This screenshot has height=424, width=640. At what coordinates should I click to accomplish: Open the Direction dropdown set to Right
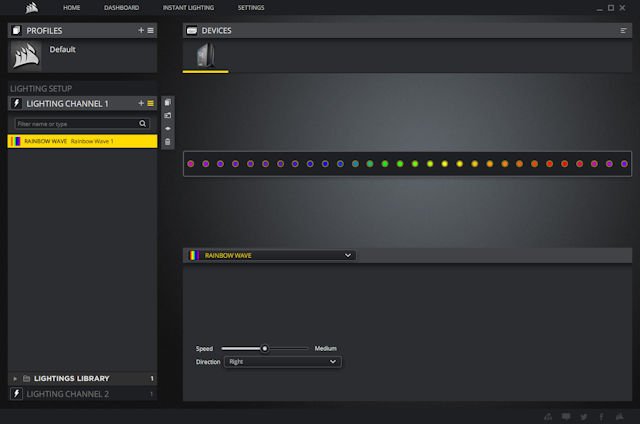click(283, 362)
